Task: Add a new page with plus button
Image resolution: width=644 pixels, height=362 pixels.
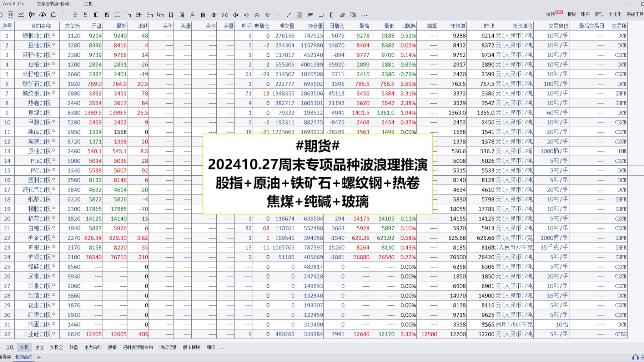Action: pos(39,357)
